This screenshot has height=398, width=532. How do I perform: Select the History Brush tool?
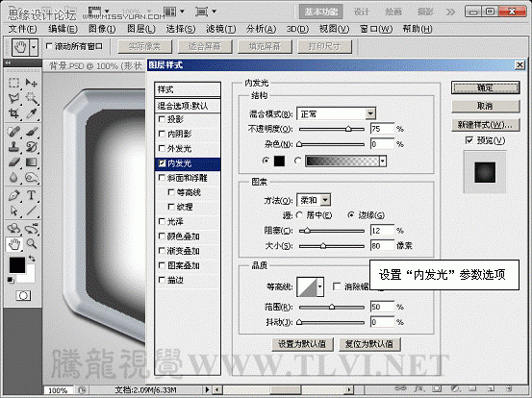pyautogui.click(x=31, y=146)
